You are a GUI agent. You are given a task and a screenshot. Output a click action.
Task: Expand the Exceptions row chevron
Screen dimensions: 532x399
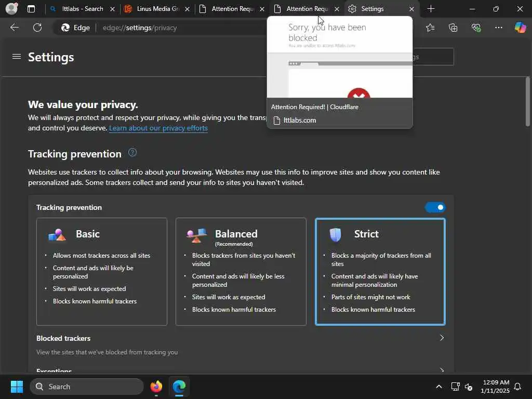click(442, 370)
